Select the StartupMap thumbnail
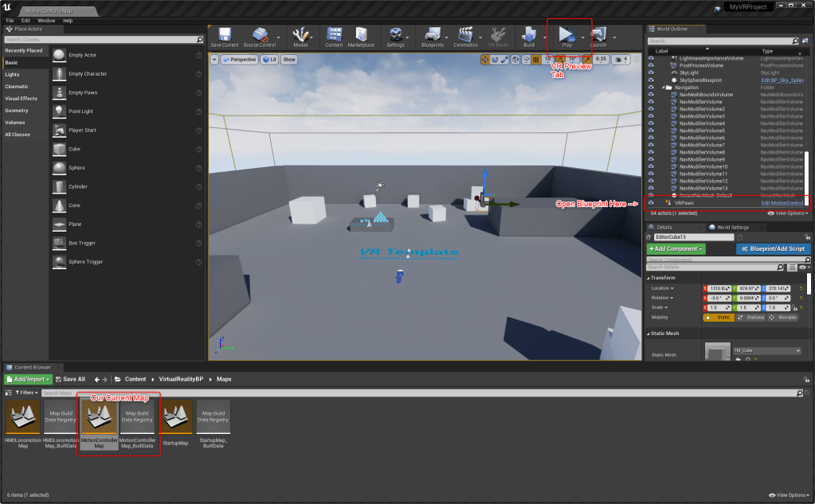This screenshot has width=815, height=504. pyautogui.click(x=177, y=417)
